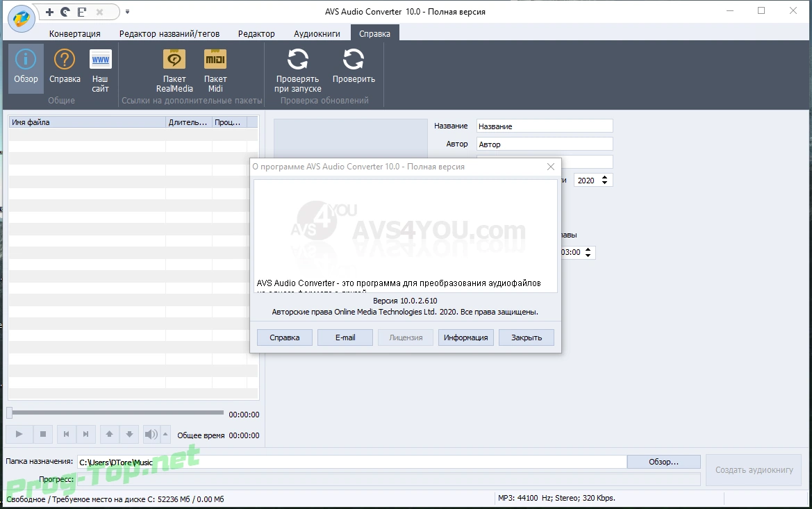Switch to the Конвертация tab
The height and width of the screenshot is (509, 812).
[x=75, y=33]
